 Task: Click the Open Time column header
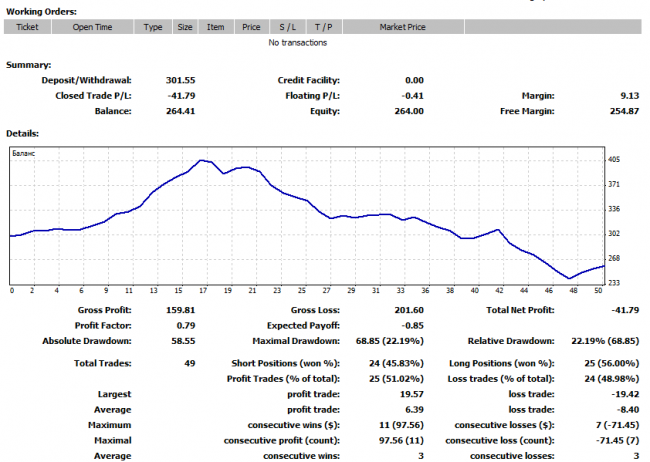(x=92, y=27)
